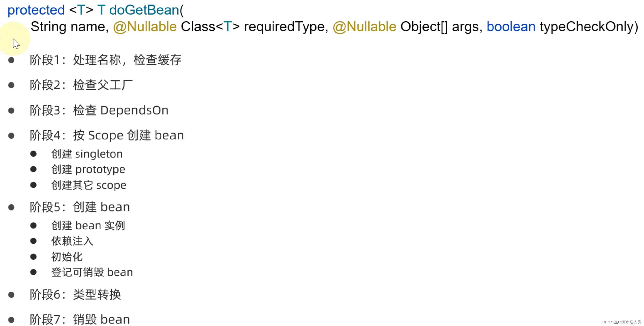Click the doGetBean method name
Screen dimensions: 644x326
coord(144,10)
